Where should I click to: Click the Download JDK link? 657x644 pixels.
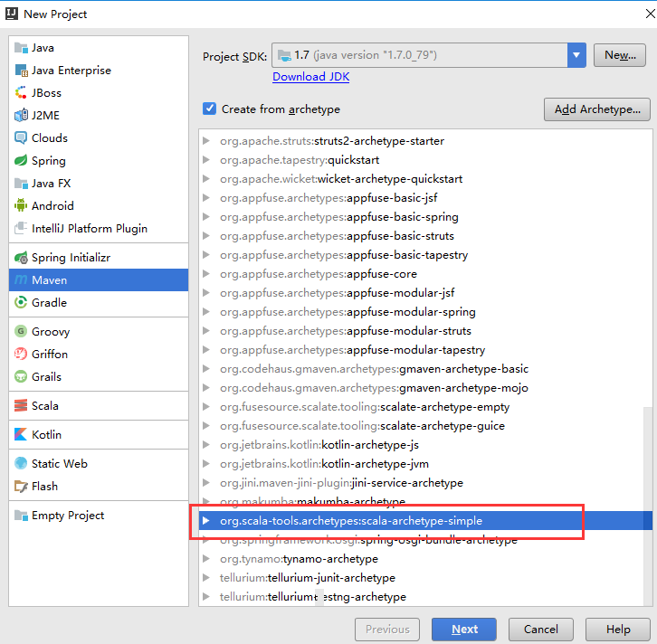(x=311, y=77)
